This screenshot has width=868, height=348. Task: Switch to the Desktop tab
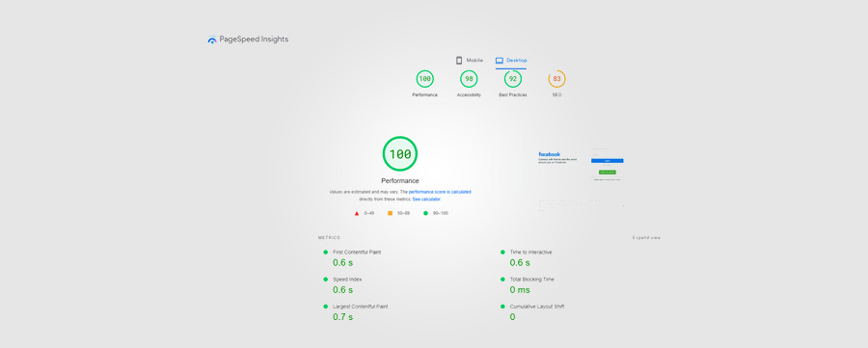511,61
